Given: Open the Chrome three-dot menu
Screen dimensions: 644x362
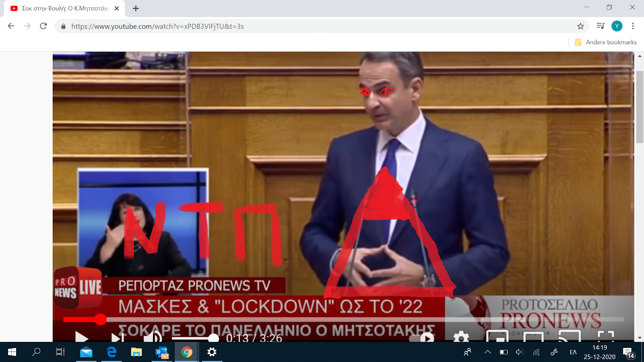Looking at the screenshot, I should click(633, 26).
